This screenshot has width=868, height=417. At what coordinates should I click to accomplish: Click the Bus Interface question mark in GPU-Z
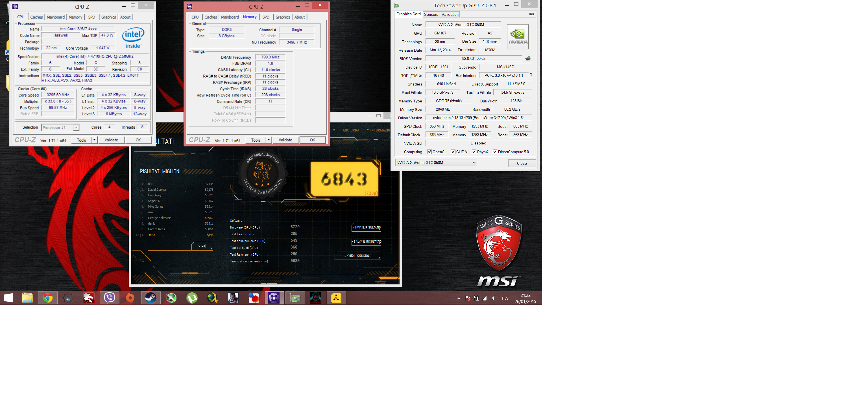[x=531, y=75]
